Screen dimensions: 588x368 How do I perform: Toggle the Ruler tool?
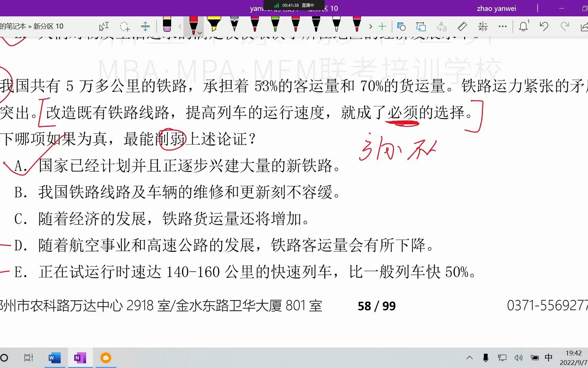462,26
